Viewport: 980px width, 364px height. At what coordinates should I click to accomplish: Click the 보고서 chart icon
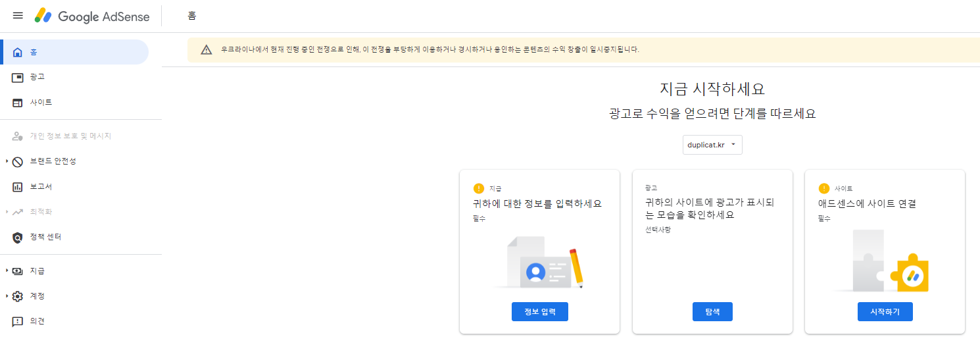tap(18, 187)
